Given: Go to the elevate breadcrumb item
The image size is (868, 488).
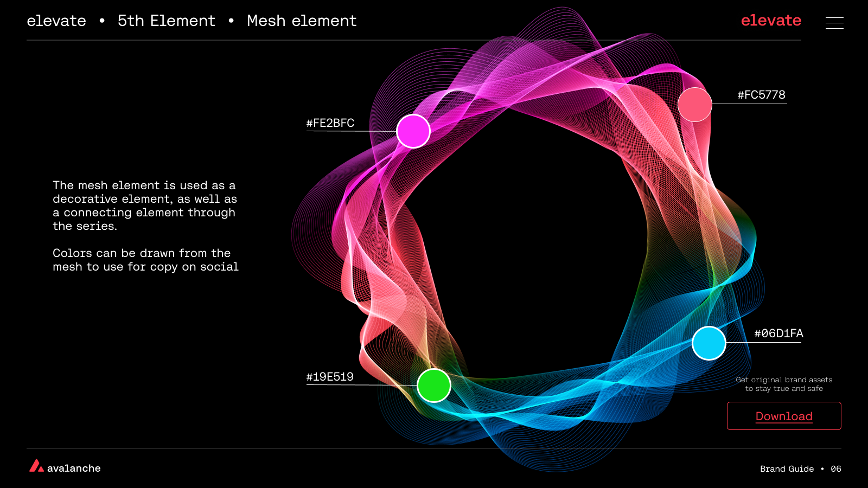Looking at the screenshot, I should [56, 21].
